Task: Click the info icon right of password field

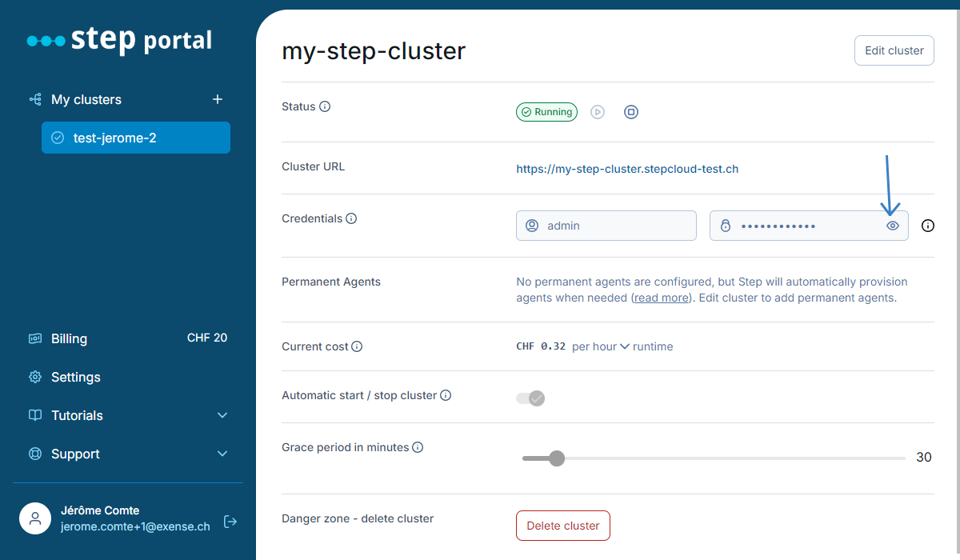Action: point(927,226)
